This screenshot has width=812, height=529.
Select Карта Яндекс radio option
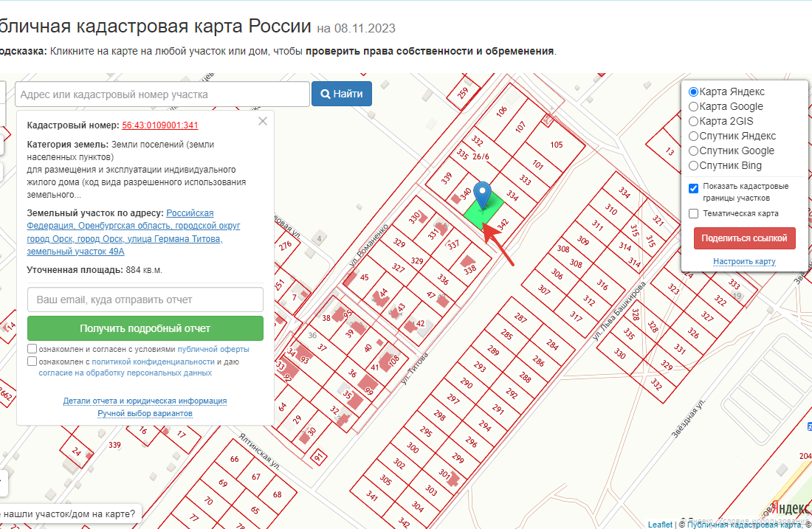tap(693, 91)
